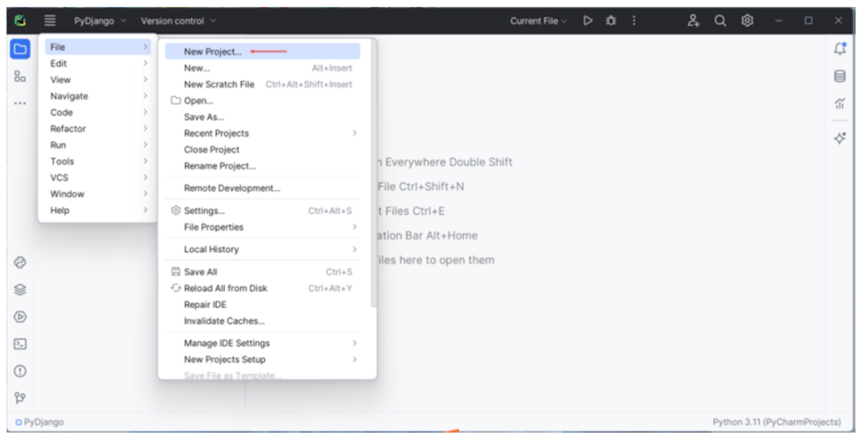The image size is (868, 445).
Task: Open the Terminal tool window icon
Action: click(20, 344)
